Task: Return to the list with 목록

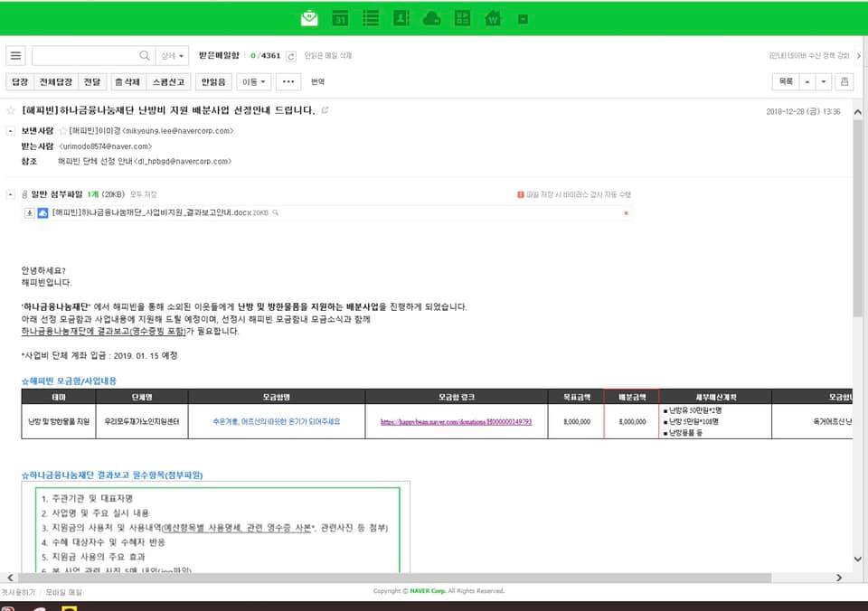Action: click(786, 82)
